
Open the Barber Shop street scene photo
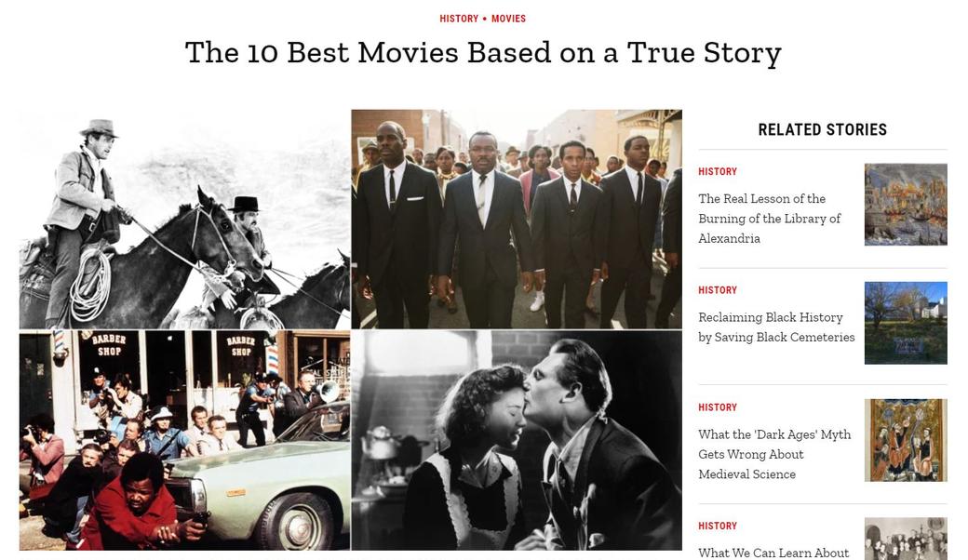pyautogui.click(x=184, y=440)
